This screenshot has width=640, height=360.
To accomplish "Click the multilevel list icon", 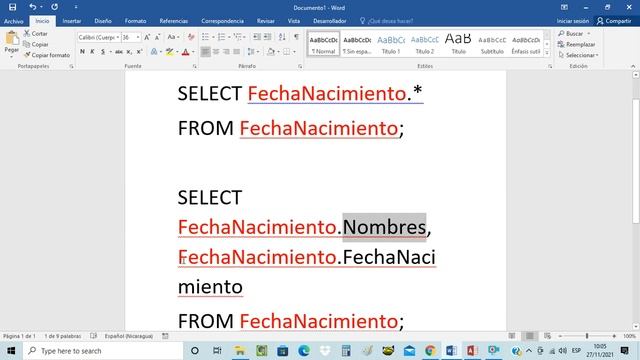I will 238,37.
